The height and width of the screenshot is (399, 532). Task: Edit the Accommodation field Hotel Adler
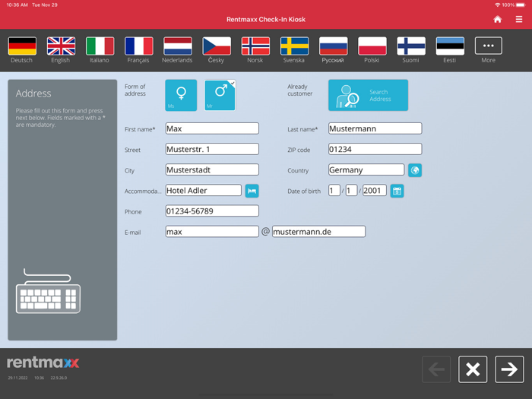[204, 190]
